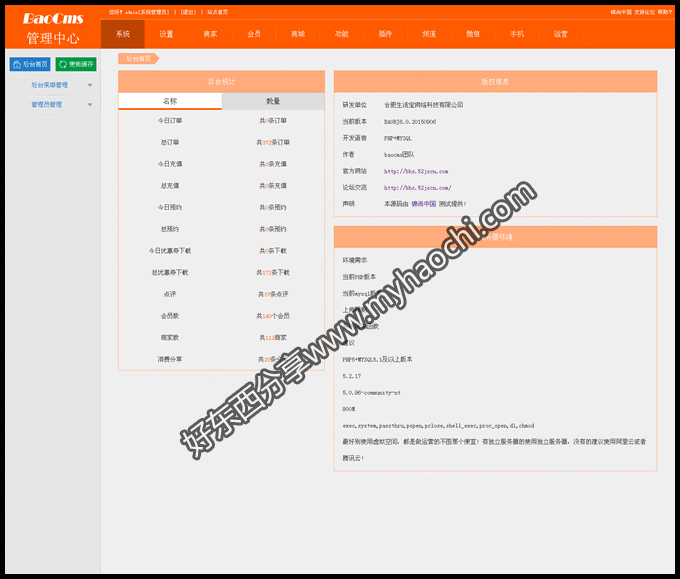Click the 退出 logout link

point(188,12)
